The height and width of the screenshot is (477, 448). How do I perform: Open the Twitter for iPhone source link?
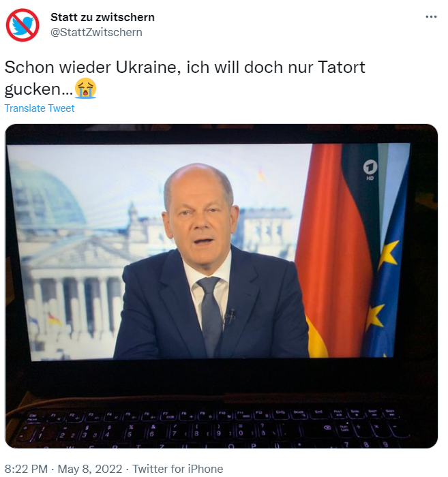tap(177, 469)
